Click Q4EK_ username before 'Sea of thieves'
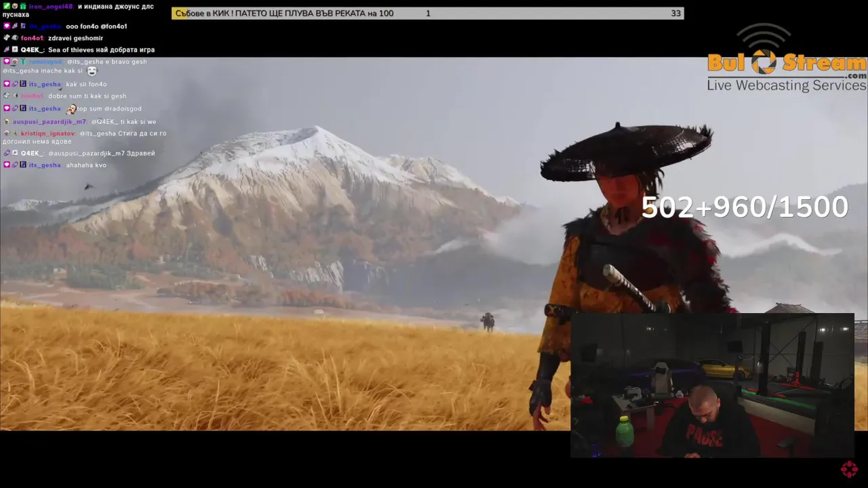The height and width of the screenshot is (488, 868). click(x=33, y=49)
